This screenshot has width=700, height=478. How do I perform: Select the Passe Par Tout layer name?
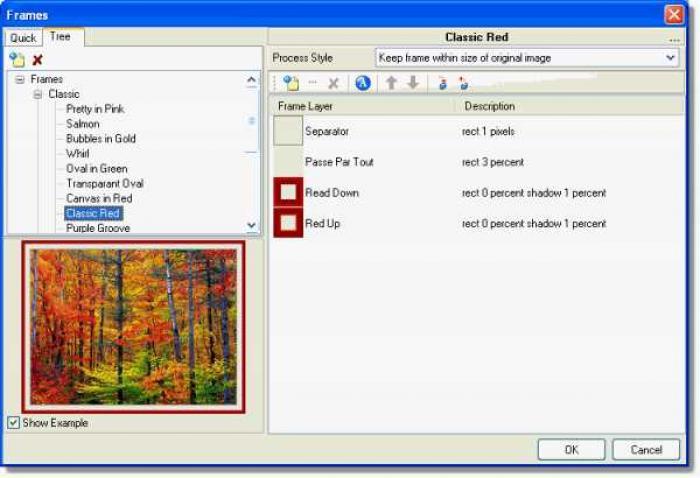tap(339, 162)
